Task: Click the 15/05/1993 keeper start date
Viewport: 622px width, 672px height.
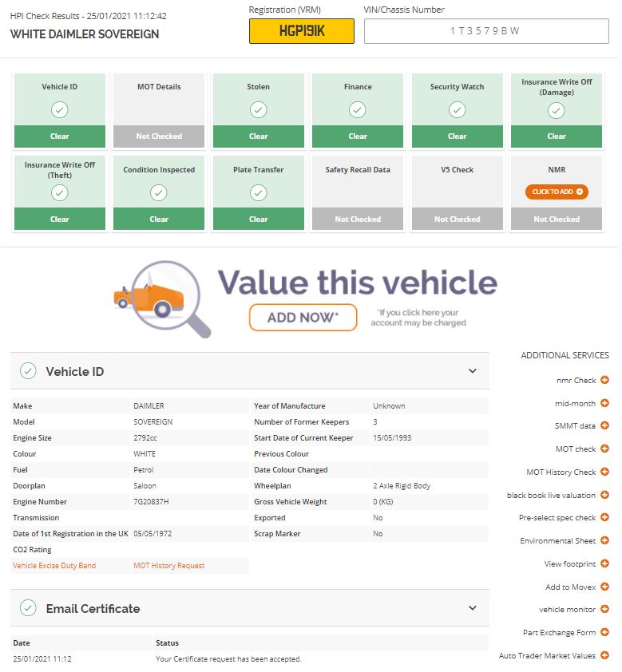Action: coord(392,437)
